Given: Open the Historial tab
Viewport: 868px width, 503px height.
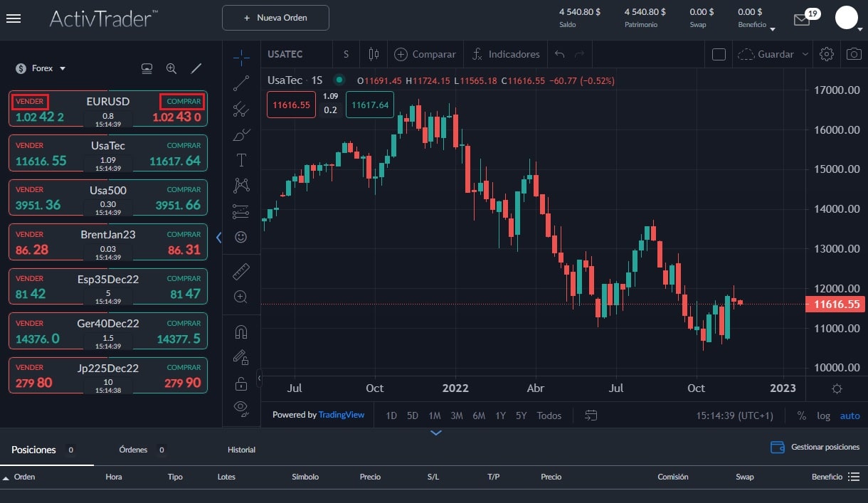Looking at the screenshot, I should (x=241, y=450).
